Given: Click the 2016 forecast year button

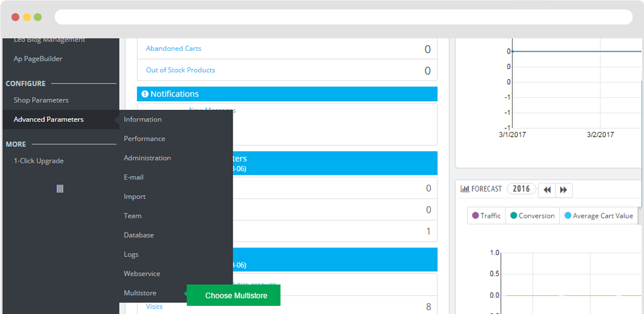Looking at the screenshot, I should point(521,189).
